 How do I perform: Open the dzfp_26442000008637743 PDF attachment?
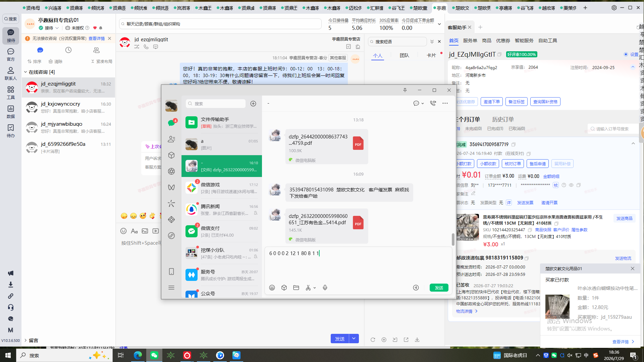[x=327, y=146]
